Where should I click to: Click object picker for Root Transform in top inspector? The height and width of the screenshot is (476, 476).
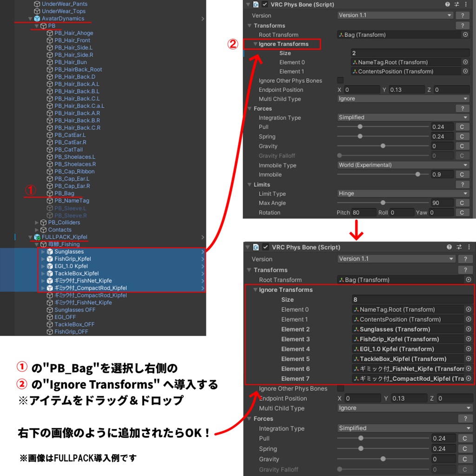point(465,34)
